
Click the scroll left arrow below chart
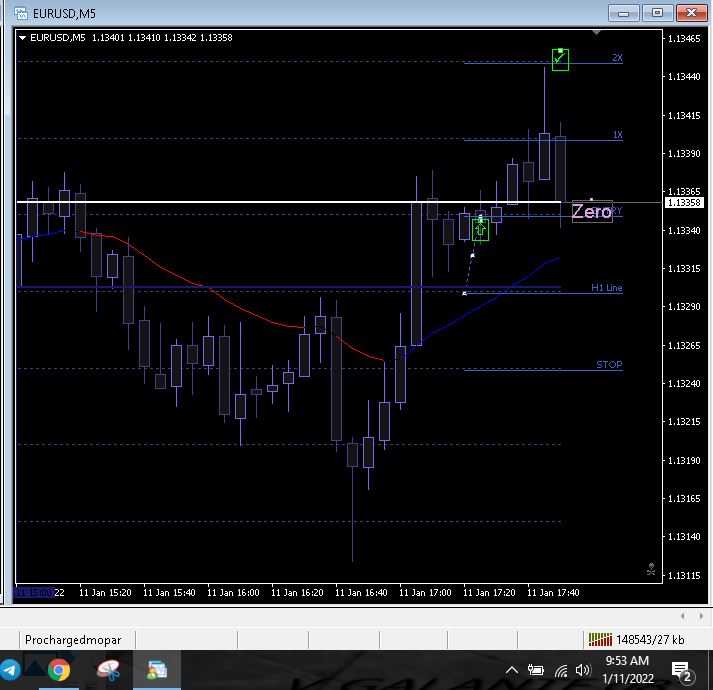682,616
